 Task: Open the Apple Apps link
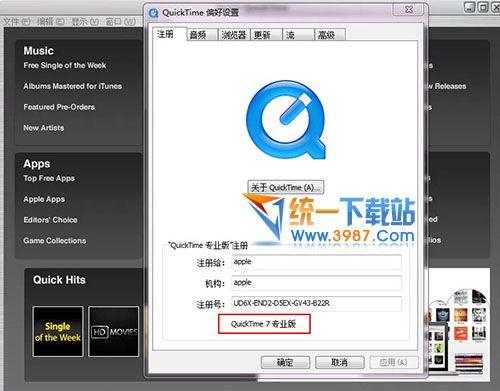click(x=44, y=199)
